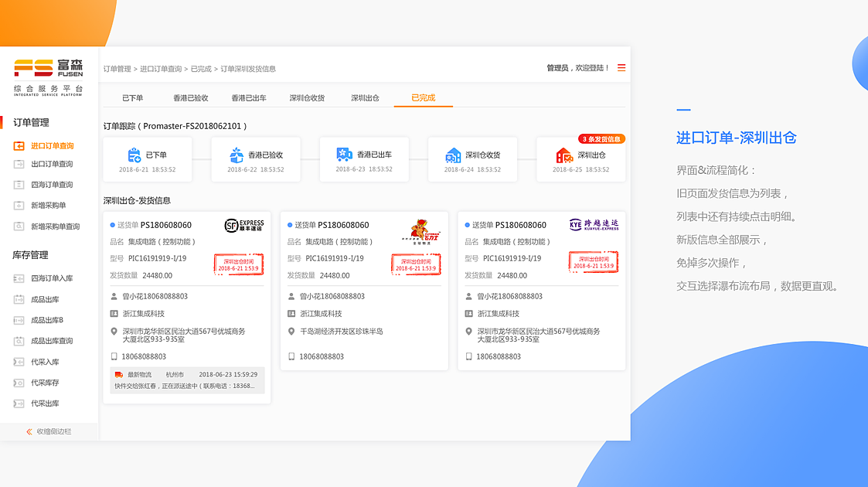Click the 新增采购单 sidebar icon
The image size is (868, 487).
(19, 206)
